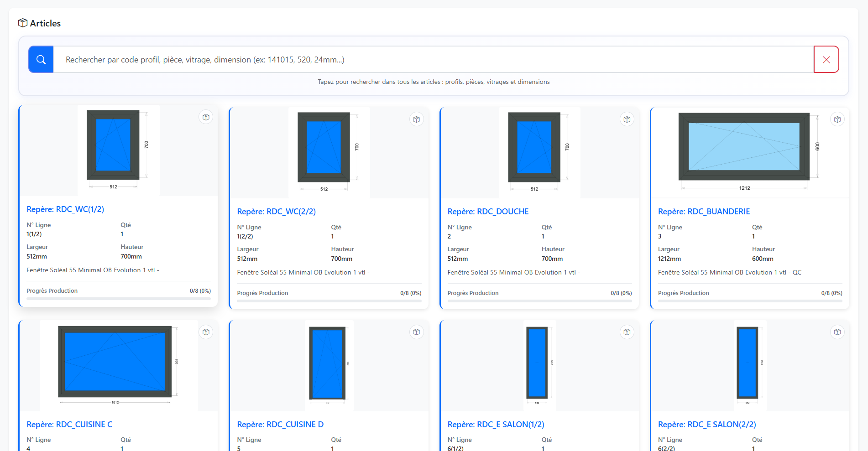Open 3D cube icon on RDC_WC(1/2) card

pos(206,117)
